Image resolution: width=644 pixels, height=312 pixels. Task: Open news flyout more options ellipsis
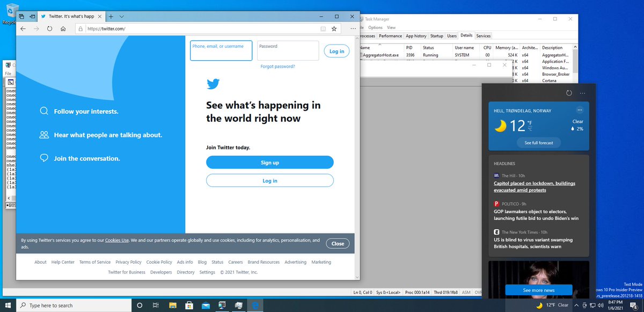coord(582,93)
